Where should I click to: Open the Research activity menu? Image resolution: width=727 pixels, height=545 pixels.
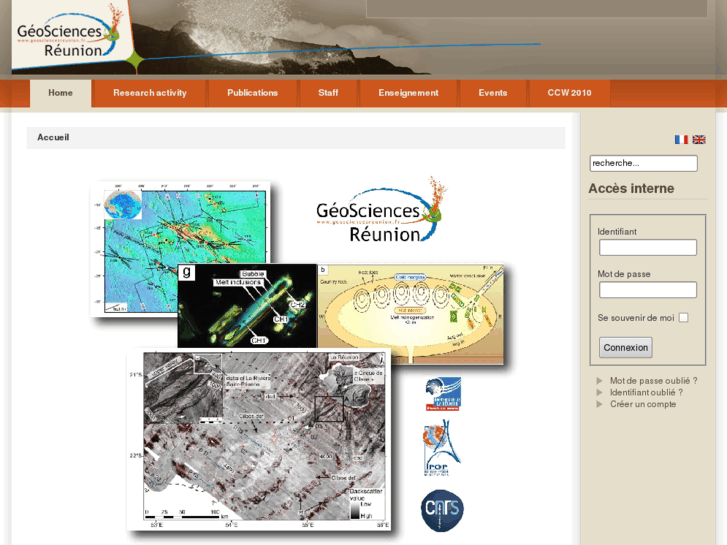[x=150, y=93]
